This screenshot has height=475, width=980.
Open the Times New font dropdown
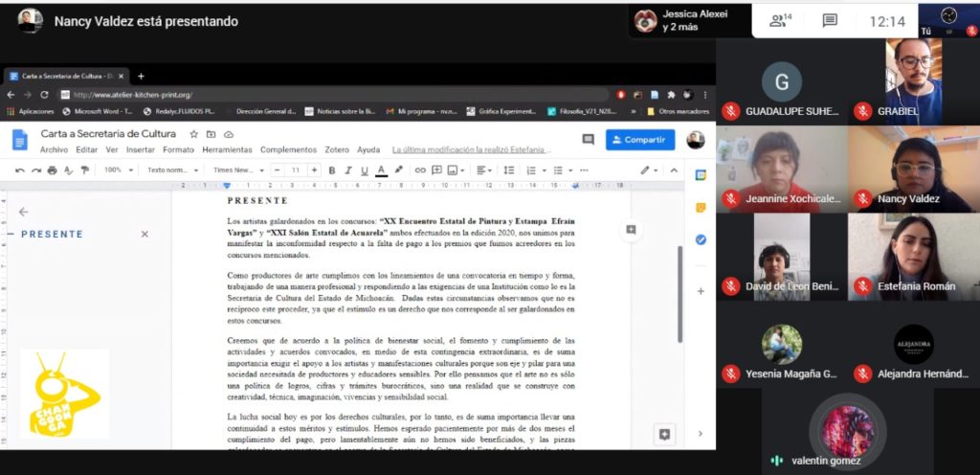tap(237, 170)
